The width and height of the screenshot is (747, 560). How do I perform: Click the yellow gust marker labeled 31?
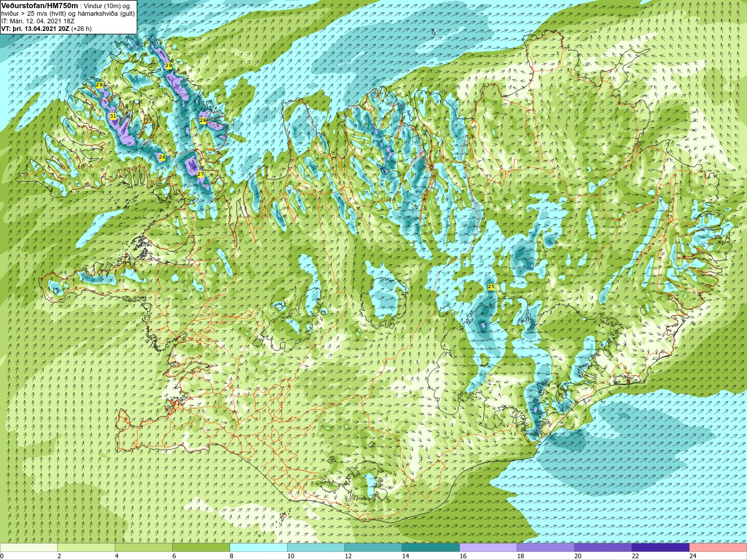tap(113, 116)
